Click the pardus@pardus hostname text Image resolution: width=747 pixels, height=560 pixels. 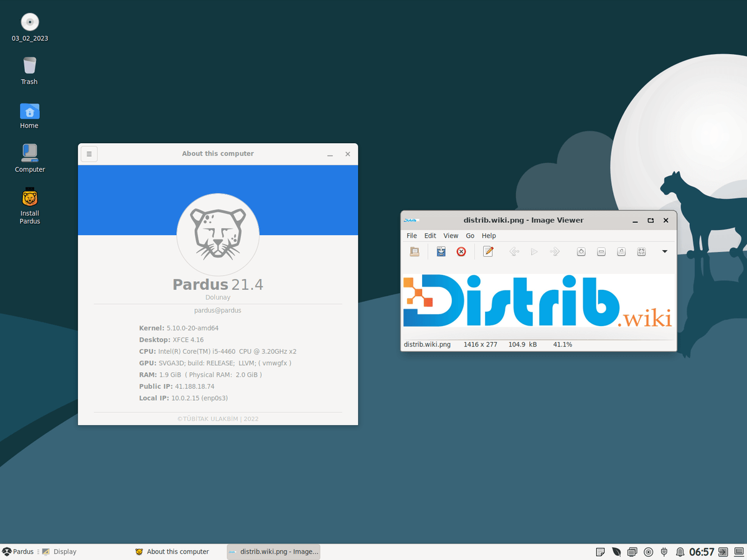tap(218, 310)
